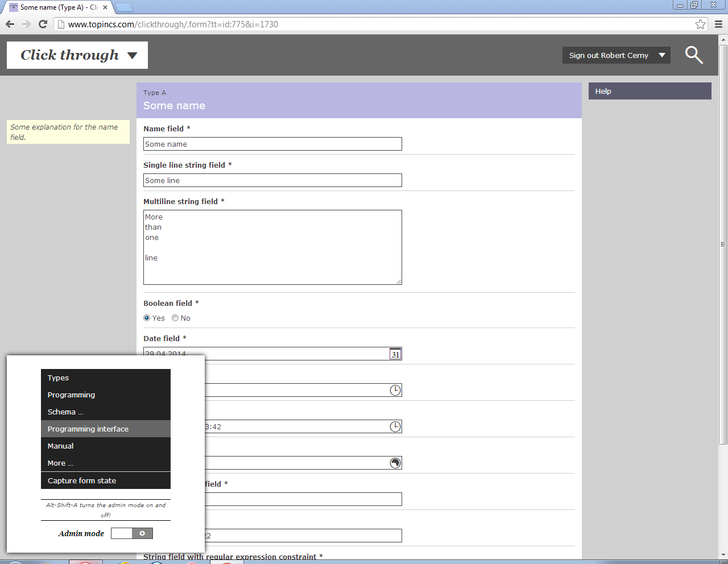The height and width of the screenshot is (564, 728).
Task: Expand the More ... menu entry
Action: pyautogui.click(x=60, y=463)
